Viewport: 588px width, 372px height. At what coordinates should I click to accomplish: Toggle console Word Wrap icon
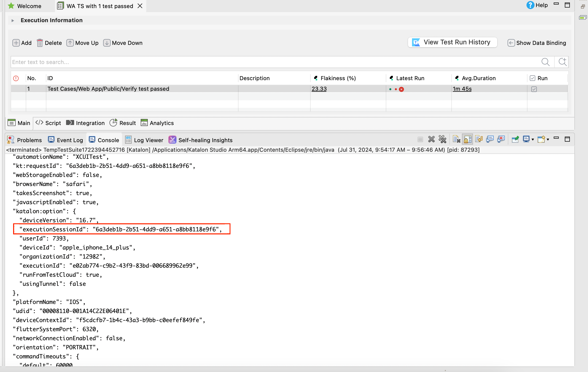coord(479,139)
